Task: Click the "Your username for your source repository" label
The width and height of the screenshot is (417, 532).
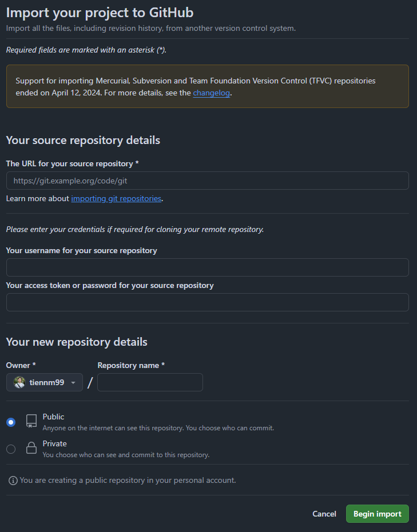Action: tap(81, 250)
